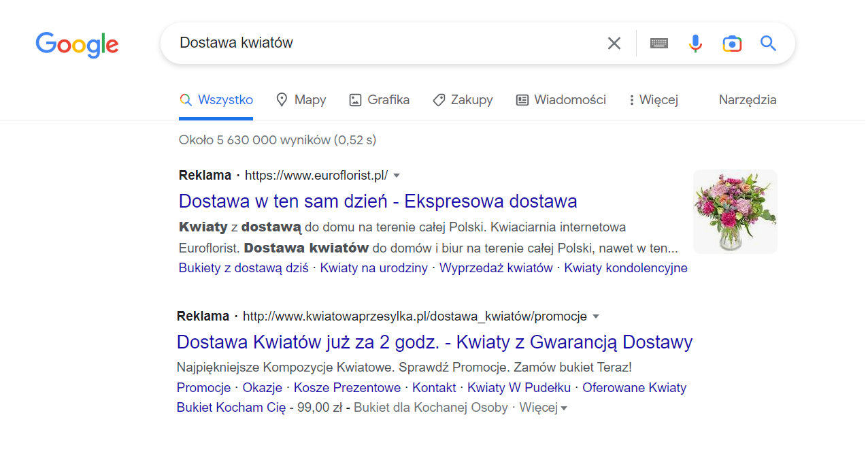Open 'Kwiaty W Pudełku' sitelink

click(519, 388)
